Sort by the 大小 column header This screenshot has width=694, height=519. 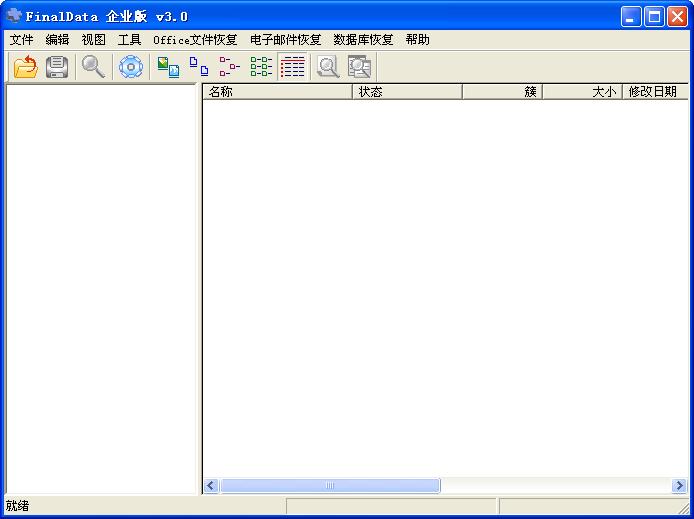[x=582, y=92]
